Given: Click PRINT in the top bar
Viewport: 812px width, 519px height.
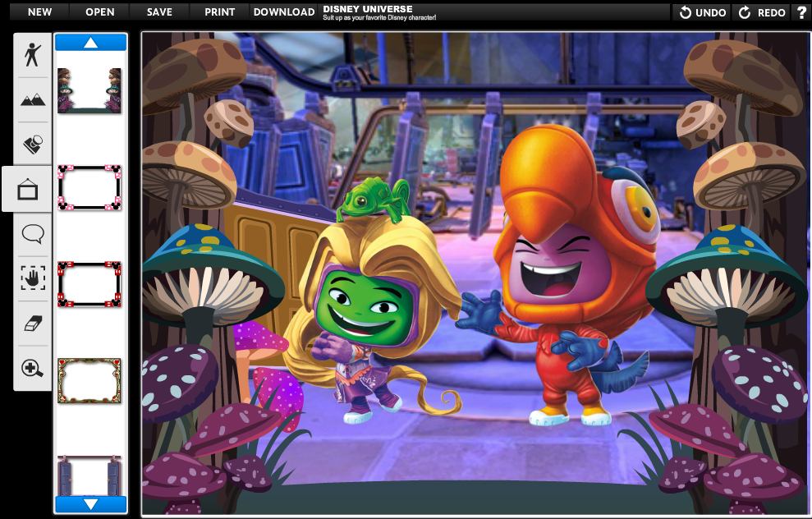Looking at the screenshot, I should pos(219,12).
